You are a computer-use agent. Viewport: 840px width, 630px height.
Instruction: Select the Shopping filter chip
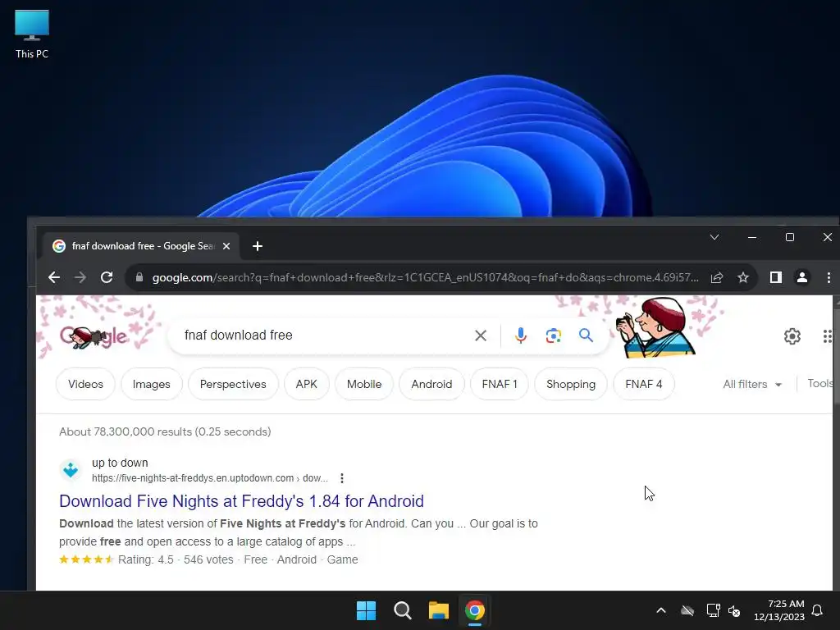[571, 384]
